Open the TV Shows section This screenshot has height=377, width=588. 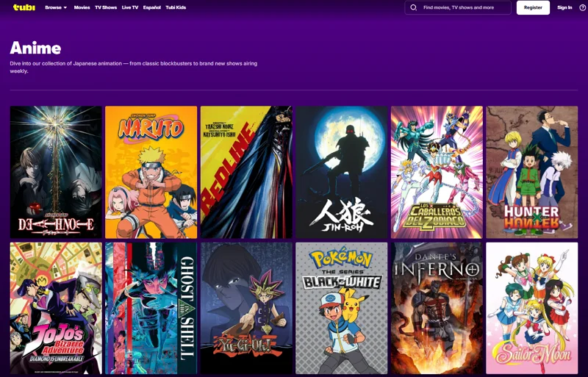(x=106, y=7)
